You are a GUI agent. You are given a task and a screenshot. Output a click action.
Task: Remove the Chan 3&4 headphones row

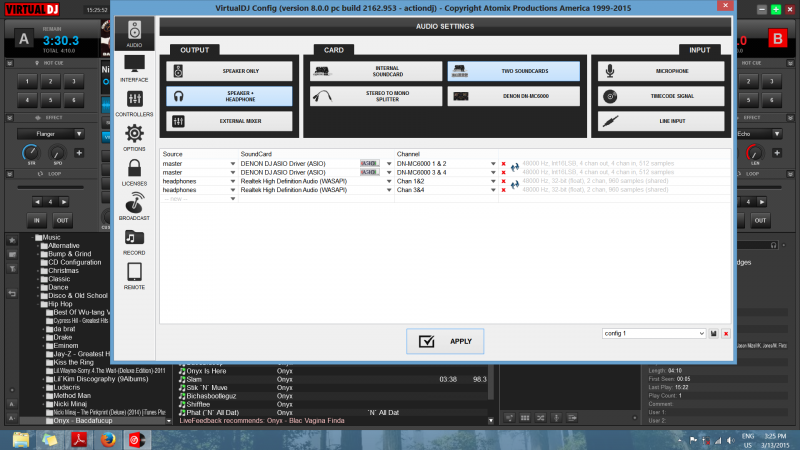coord(504,190)
